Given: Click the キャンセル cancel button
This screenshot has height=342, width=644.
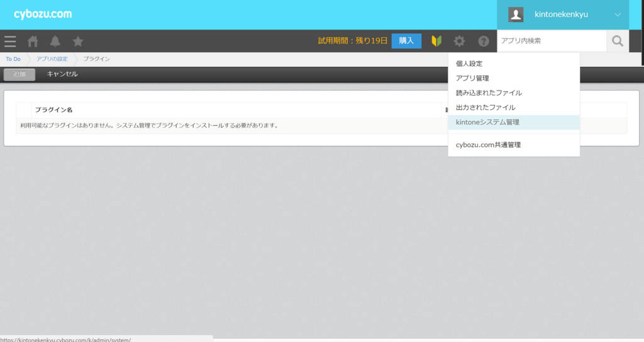Looking at the screenshot, I should tap(62, 74).
